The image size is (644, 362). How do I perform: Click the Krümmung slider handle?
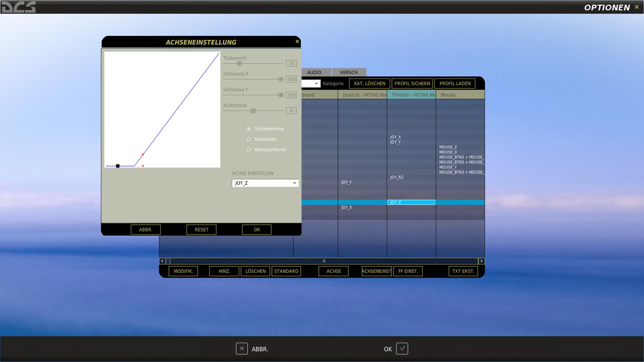(x=253, y=111)
